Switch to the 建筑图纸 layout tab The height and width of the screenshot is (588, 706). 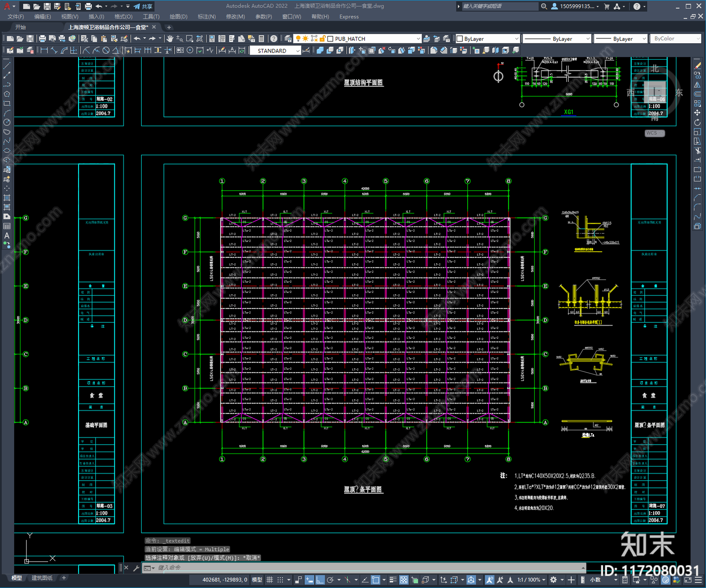coord(42,578)
